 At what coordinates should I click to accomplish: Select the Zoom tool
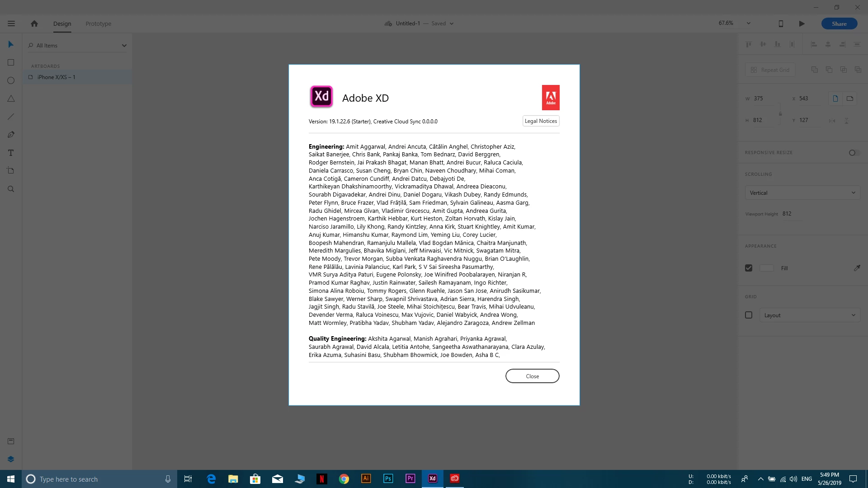tap(11, 189)
